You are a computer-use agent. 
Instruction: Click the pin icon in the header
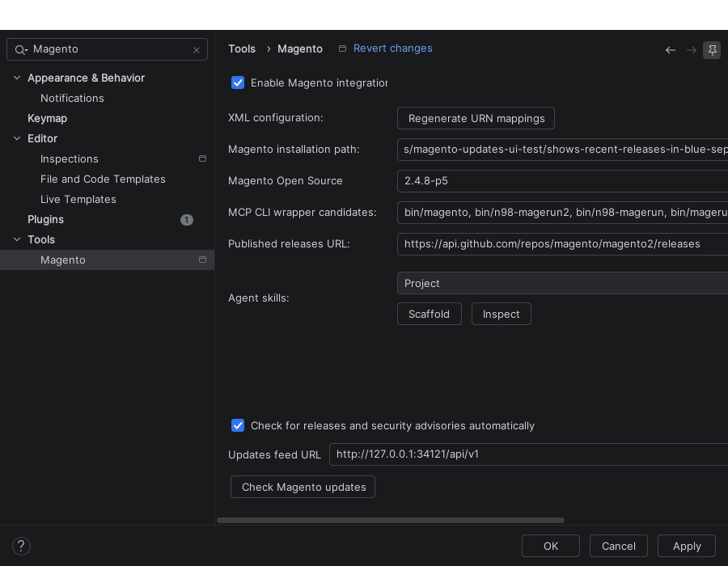712,50
